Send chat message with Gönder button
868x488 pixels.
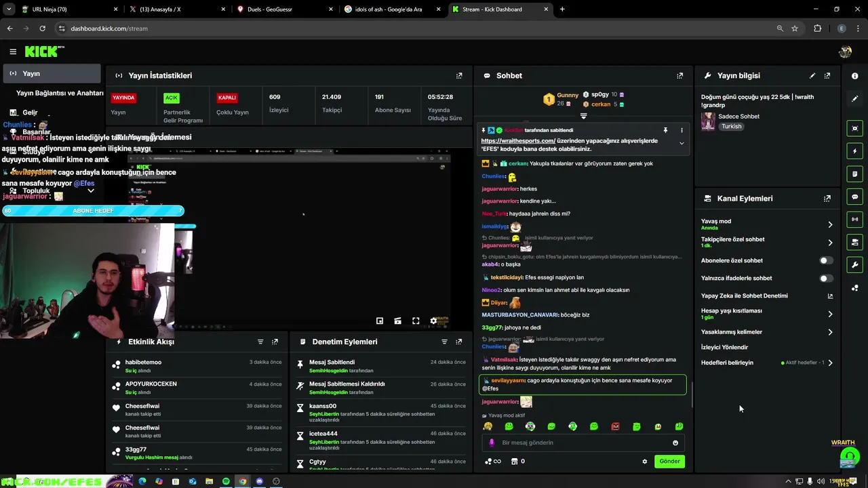[x=669, y=462]
